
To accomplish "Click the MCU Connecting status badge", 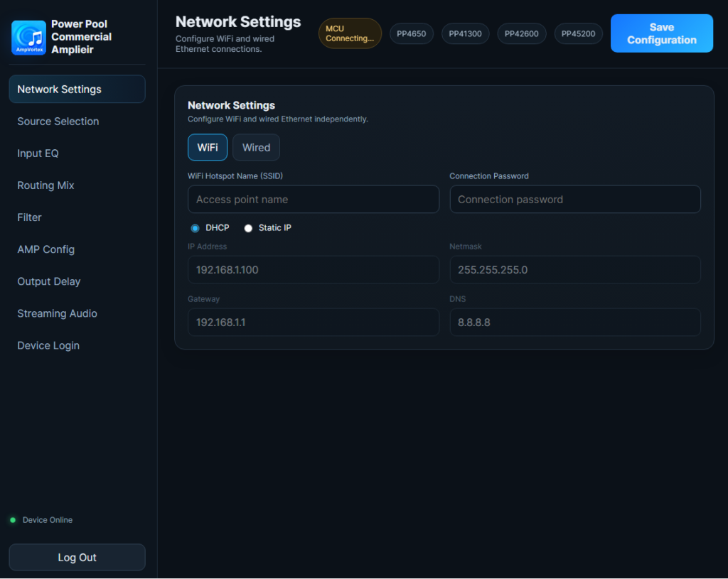I will [350, 33].
